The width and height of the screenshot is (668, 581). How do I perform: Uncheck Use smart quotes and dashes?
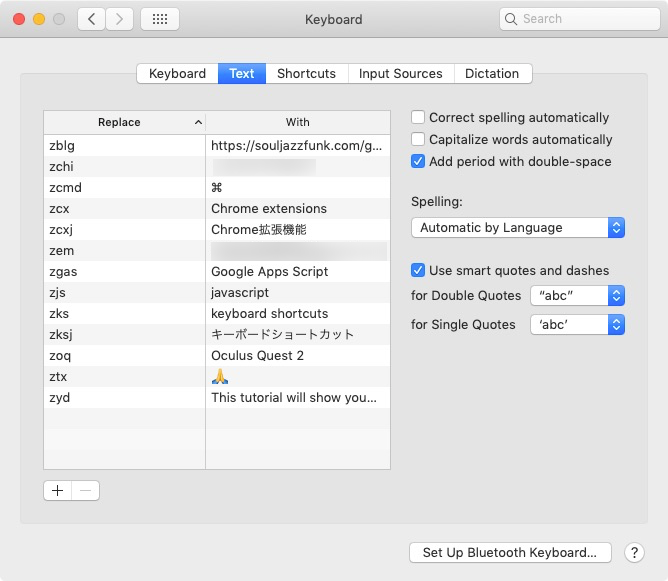(418, 270)
